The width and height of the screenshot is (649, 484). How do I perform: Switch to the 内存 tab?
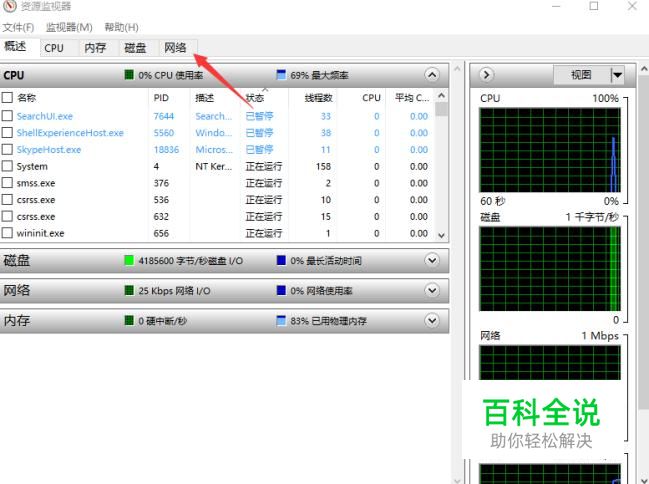95,48
